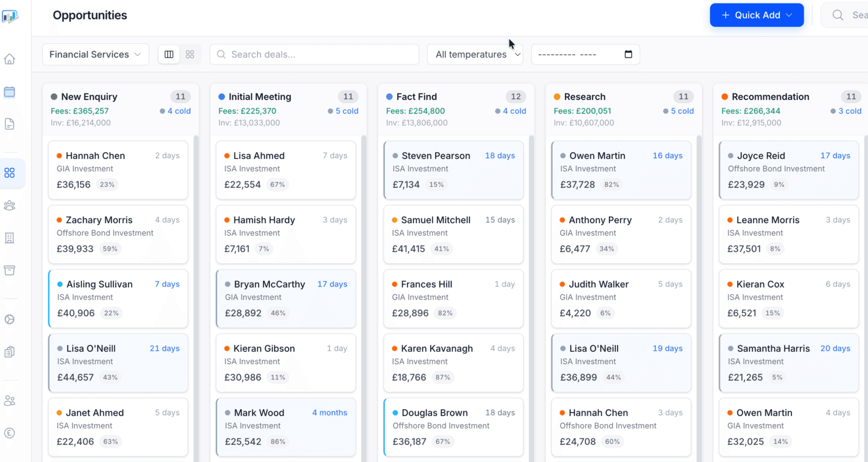The width and height of the screenshot is (868, 462).
Task: Click the Companies building icon in sidebar
Action: coord(9,238)
